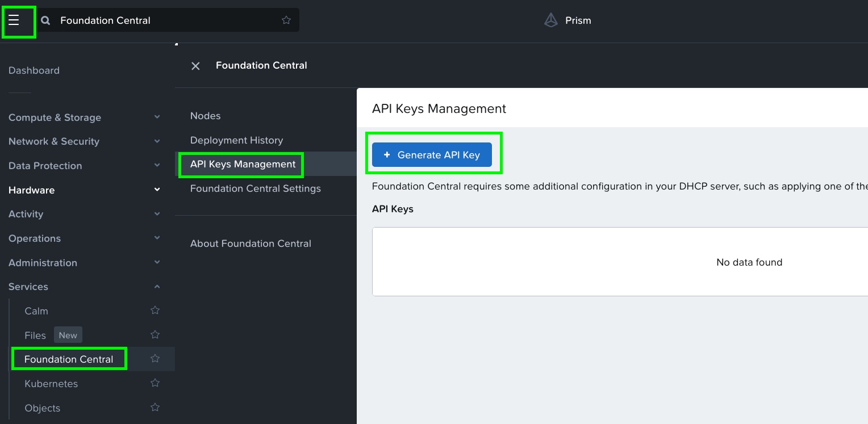Click the Prism logo icon

coord(550,20)
